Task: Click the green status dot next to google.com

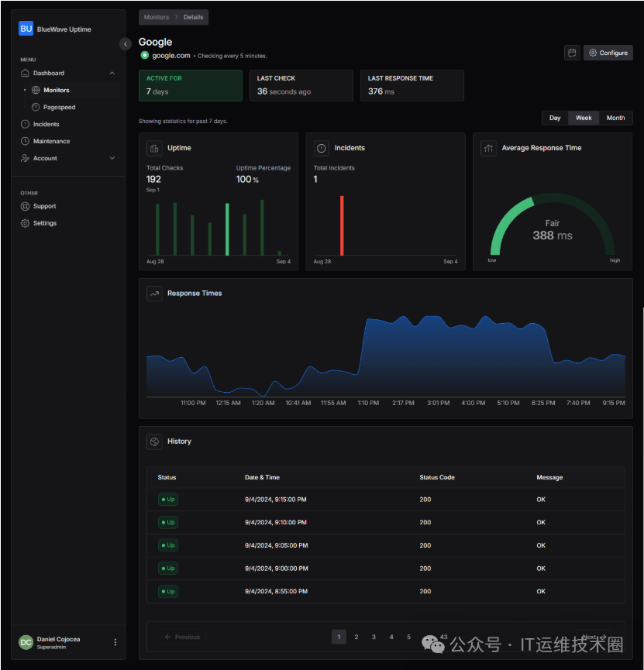Action: [145, 55]
